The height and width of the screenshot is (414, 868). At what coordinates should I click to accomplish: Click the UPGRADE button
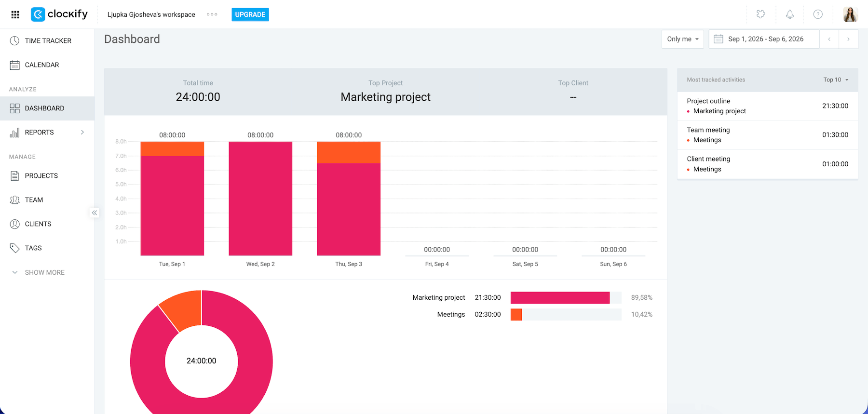point(250,14)
